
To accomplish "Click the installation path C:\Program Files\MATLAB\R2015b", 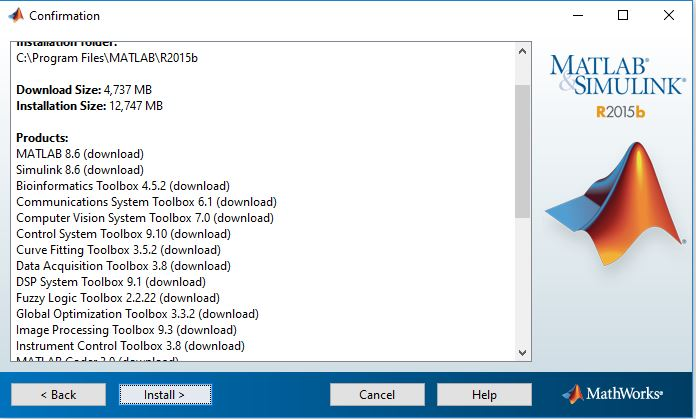I will pyautogui.click(x=107, y=58).
